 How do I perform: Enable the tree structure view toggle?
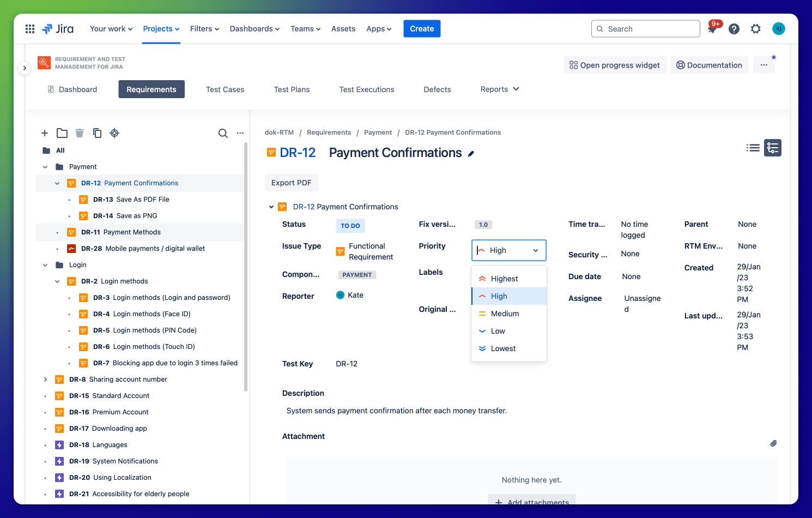pos(772,148)
